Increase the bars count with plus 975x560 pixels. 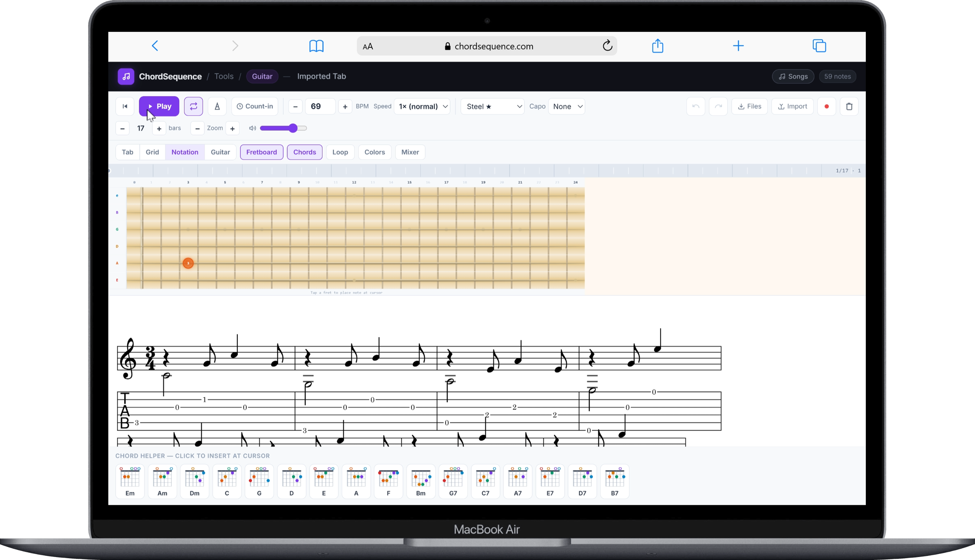(159, 128)
